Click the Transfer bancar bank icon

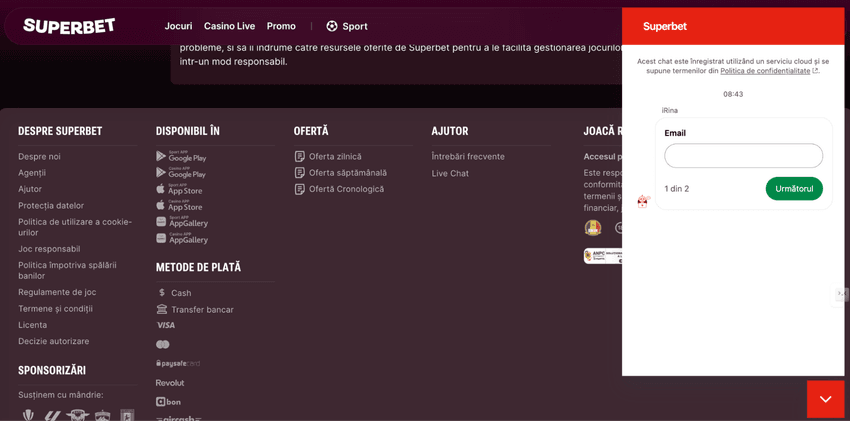coord(162,309)
